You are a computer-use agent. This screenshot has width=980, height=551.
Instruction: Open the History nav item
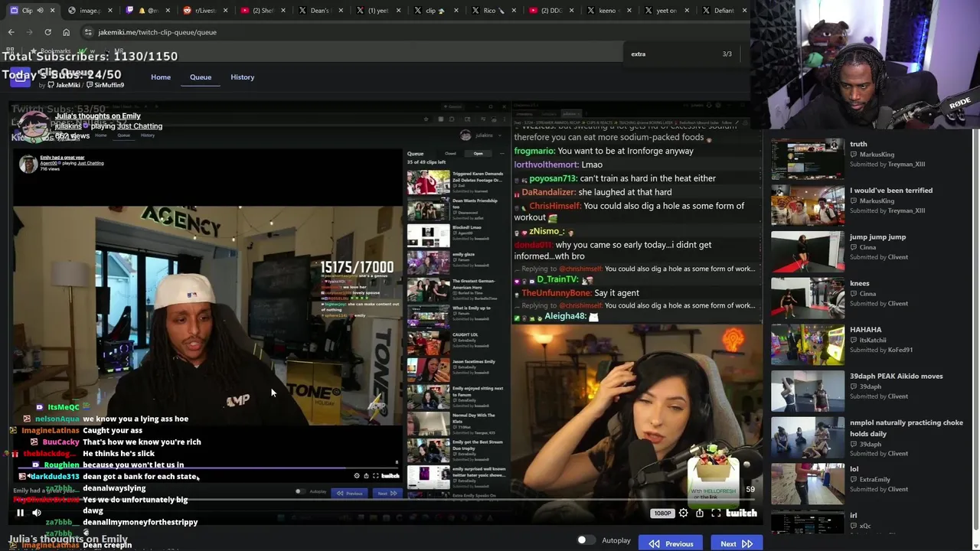(243, 77)
